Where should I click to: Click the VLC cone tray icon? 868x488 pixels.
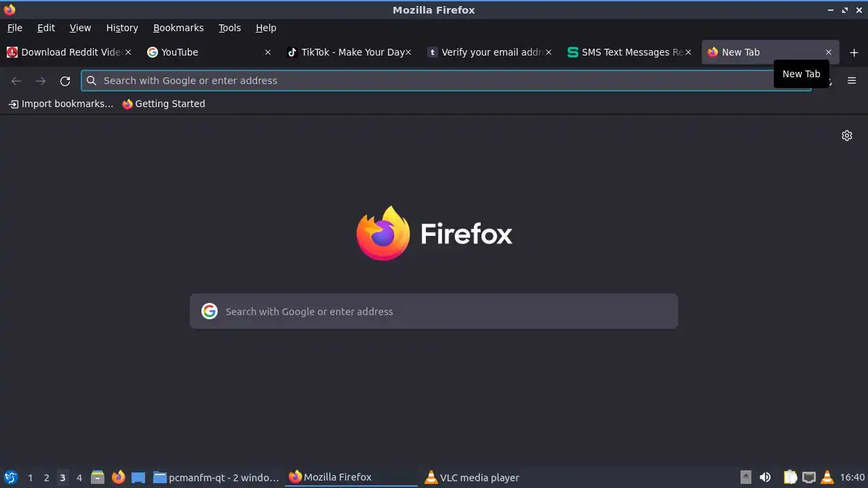[x=827, y=477]
